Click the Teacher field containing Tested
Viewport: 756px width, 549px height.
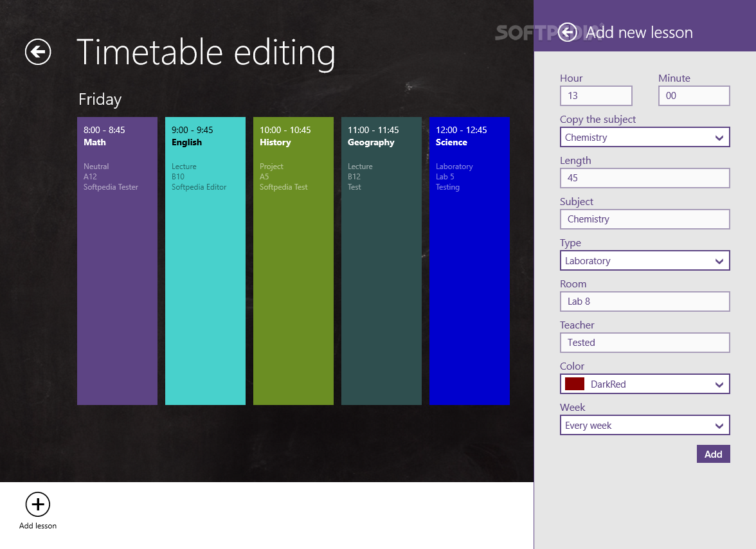645,343
